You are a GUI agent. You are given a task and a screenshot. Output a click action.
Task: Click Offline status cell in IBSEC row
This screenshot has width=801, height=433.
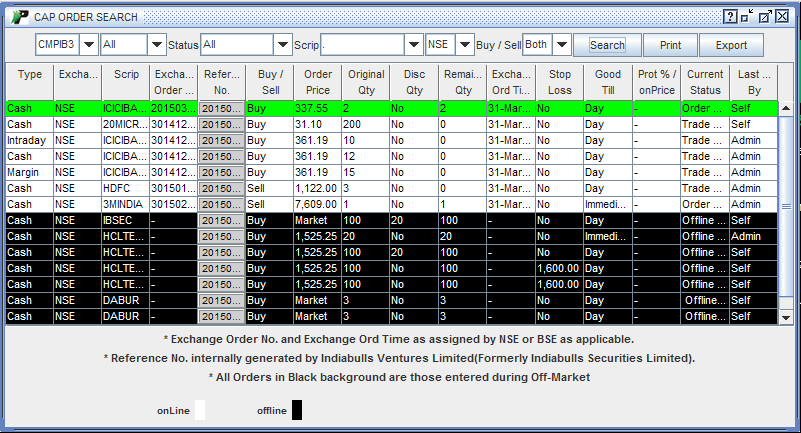(705, 221)
